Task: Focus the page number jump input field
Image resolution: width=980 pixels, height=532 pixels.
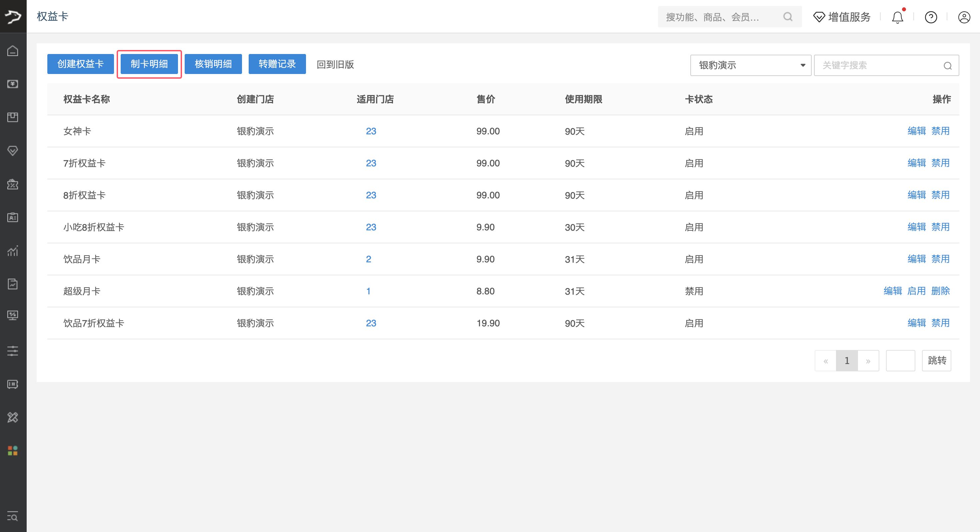Action: (x=900, y=361)
